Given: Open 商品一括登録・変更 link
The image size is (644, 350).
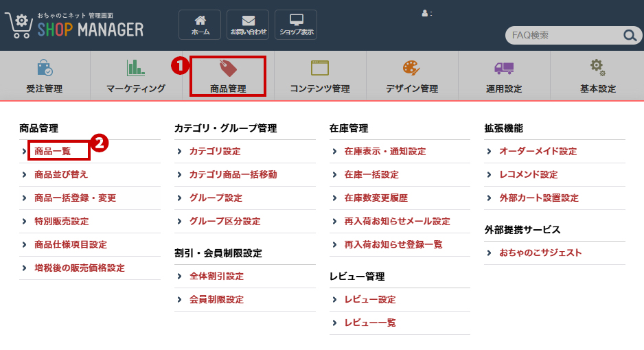Looking at the screenshot, I should coord(75,198).
